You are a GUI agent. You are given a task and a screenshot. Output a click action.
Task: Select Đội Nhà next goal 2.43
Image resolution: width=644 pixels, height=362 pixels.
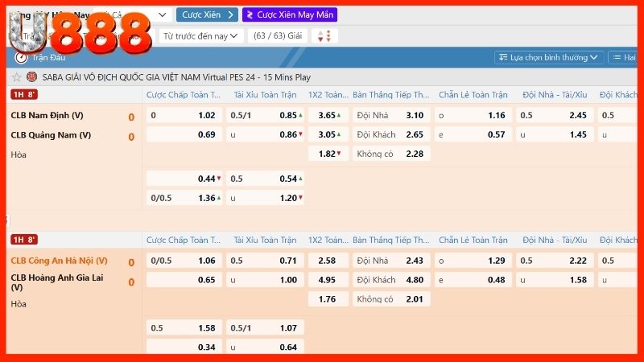pyautogui.click(x=391, y=261)
